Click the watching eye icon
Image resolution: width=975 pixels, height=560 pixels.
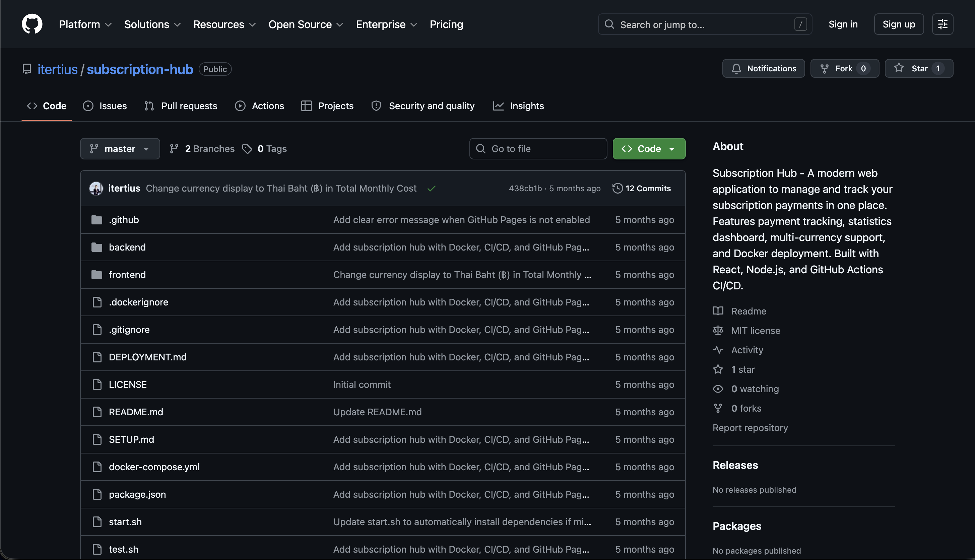pyautogui.click(x=718, y=389)
